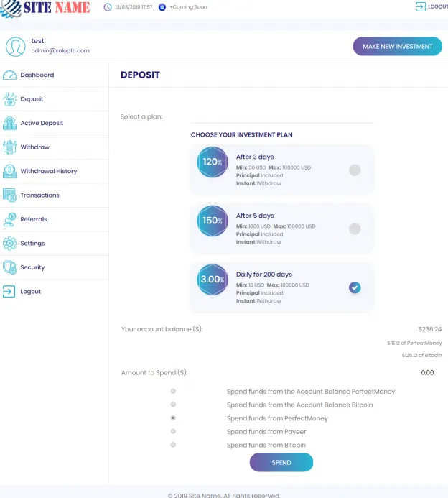The height and width of the screenshot is (498, 448).
Task: Choose Spend from Account Balance PerfectMoney radio
Action: coord(173,391)
